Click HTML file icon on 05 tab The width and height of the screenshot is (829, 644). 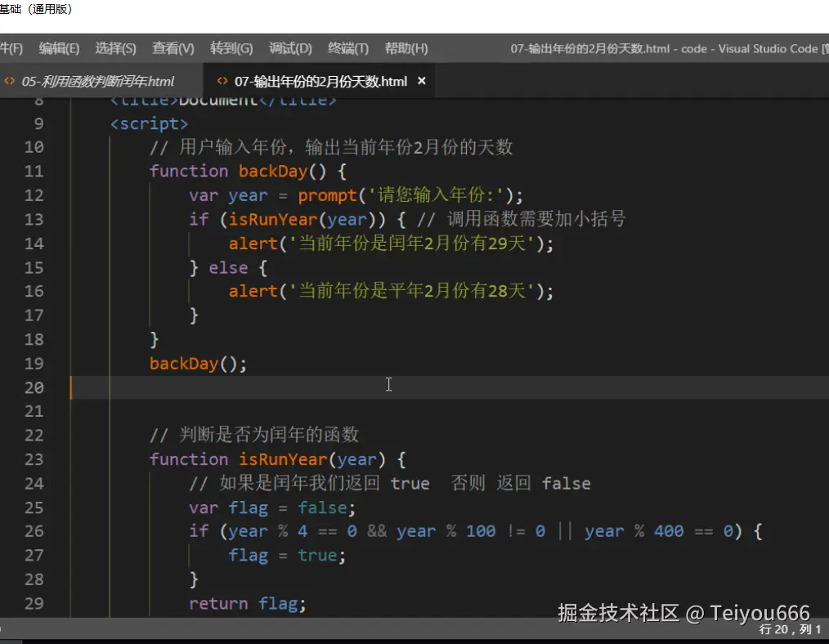(10, 81)
